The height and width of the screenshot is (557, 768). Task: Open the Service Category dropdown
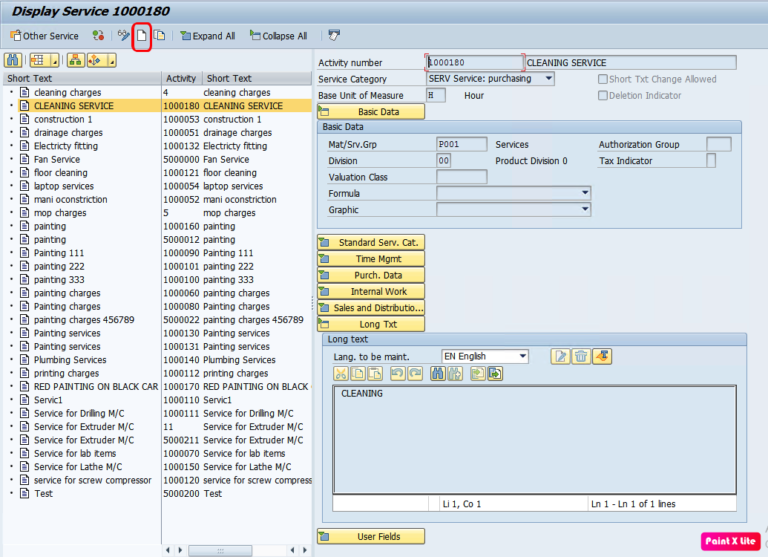pyautogui.click(x=549, y=78)
